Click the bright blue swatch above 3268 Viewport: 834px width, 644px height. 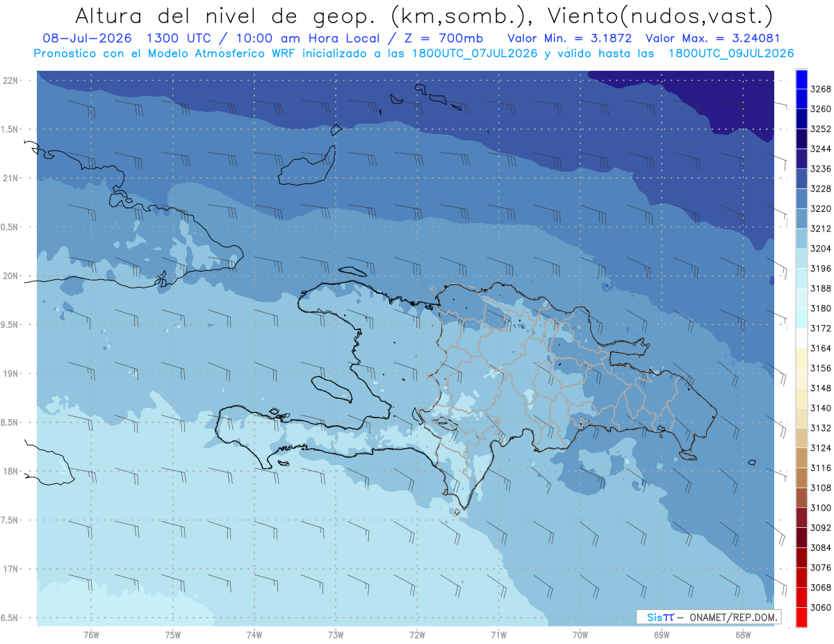tap(801, 79)
